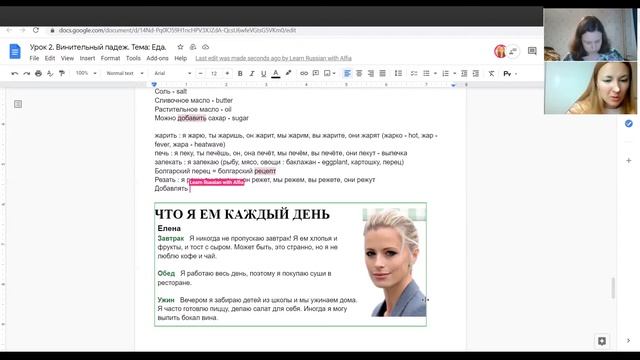The image size is (640, 360).
Task: Toggle bold formatting
Action: (x=240, y=73)
